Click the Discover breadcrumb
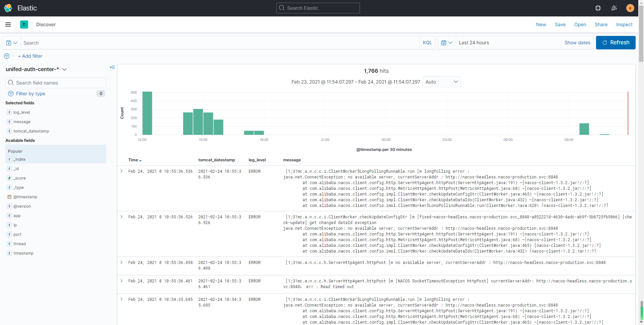Screen dimensions: 644x325 click(x=46, y=24)
